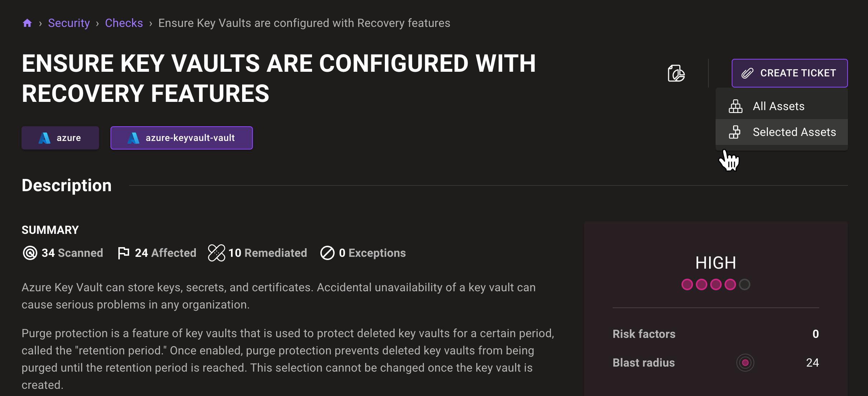Navigate to Checks breadcrumb link
Viewport: 868px width, 396px height.
124,23
